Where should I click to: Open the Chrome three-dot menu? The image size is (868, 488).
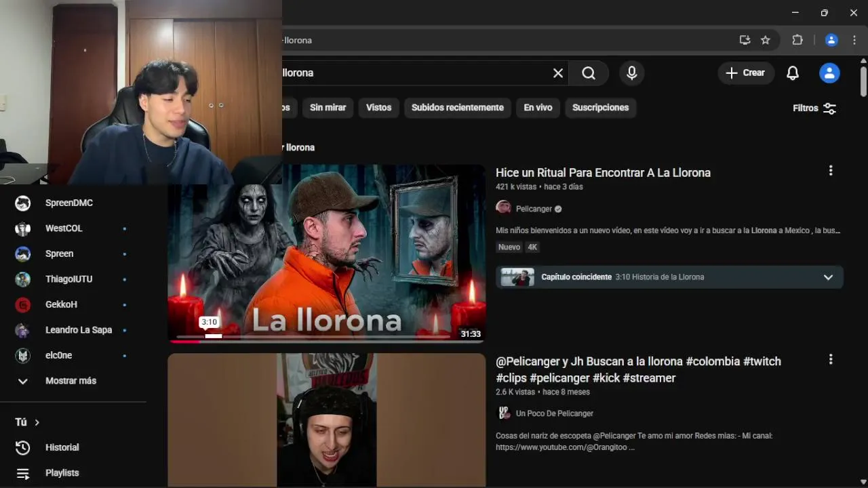pos(854,40)
